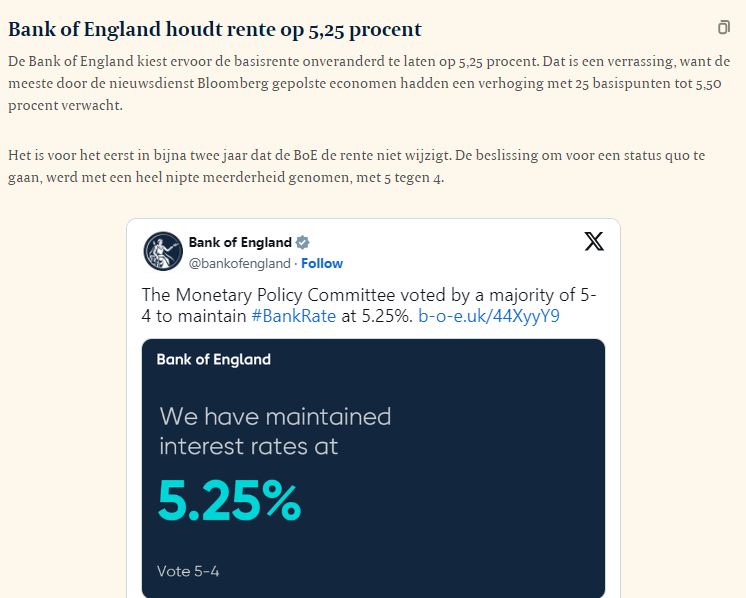Click the large teal 5.25% figure
Viewport: 746px width, 598px height.
[x=229, y=501]
